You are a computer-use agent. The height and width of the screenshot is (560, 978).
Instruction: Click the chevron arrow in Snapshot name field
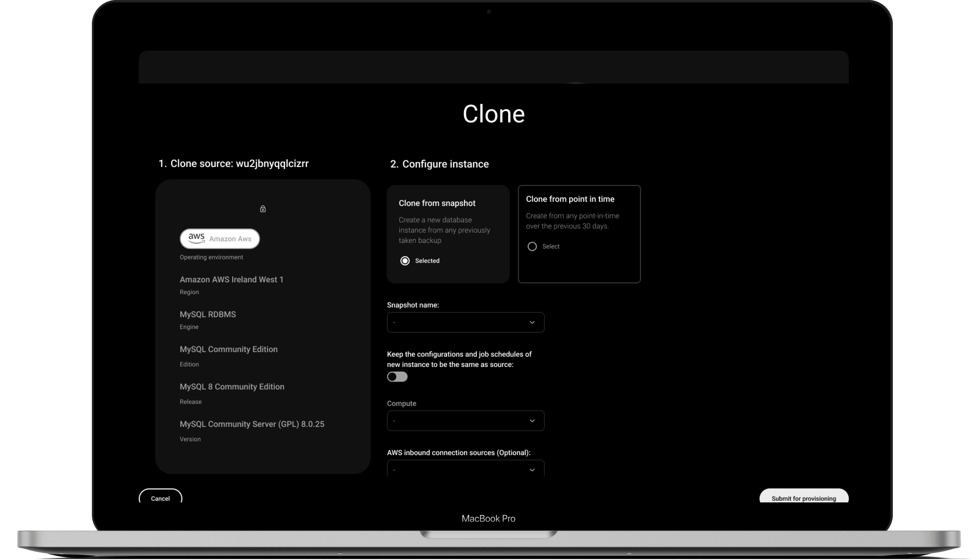[532, 322]
